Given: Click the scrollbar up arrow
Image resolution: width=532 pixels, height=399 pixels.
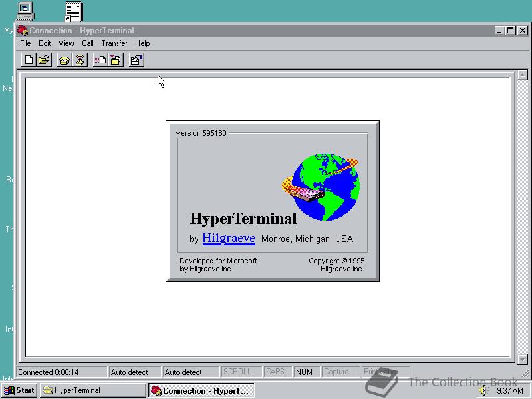Looking at the screenshot, I should 523,75.
